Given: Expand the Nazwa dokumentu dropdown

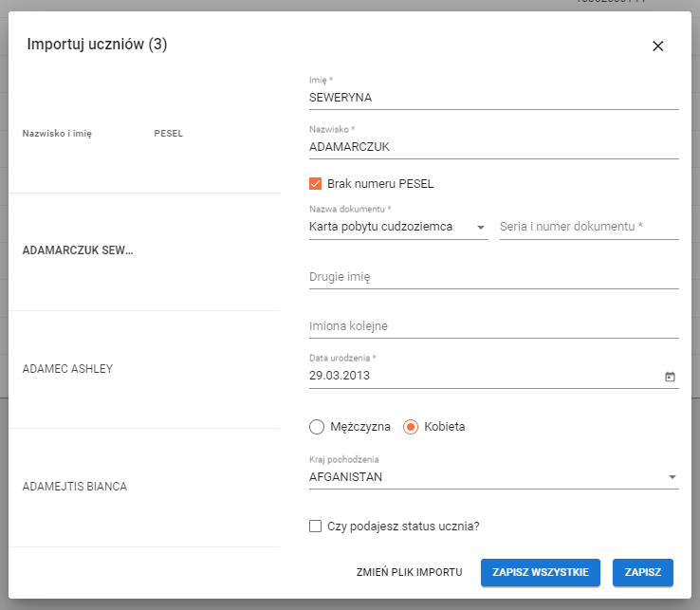Looking at the screenshot, I should tap(397, 228).
